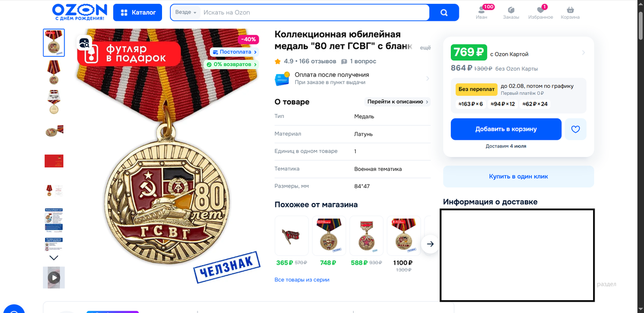Select the ≈94₽×12 installment option
Viewport: 644px width, 313px height.
click(x=502, y=104)
